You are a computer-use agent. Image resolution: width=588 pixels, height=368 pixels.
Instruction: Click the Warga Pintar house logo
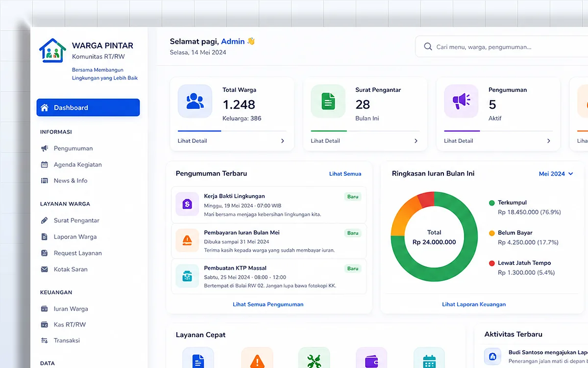52,51
